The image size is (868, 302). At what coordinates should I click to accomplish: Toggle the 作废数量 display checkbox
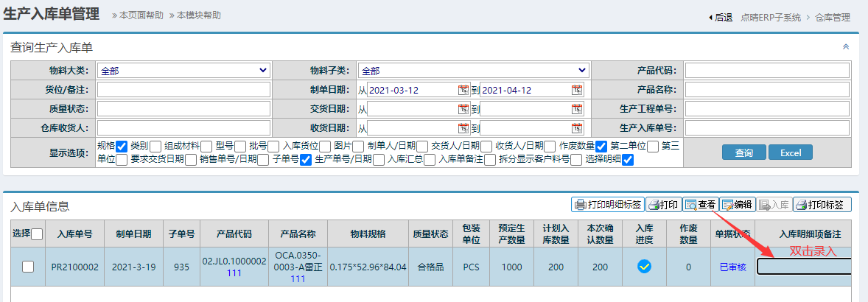pyautogui.click(x=601, y=146)
